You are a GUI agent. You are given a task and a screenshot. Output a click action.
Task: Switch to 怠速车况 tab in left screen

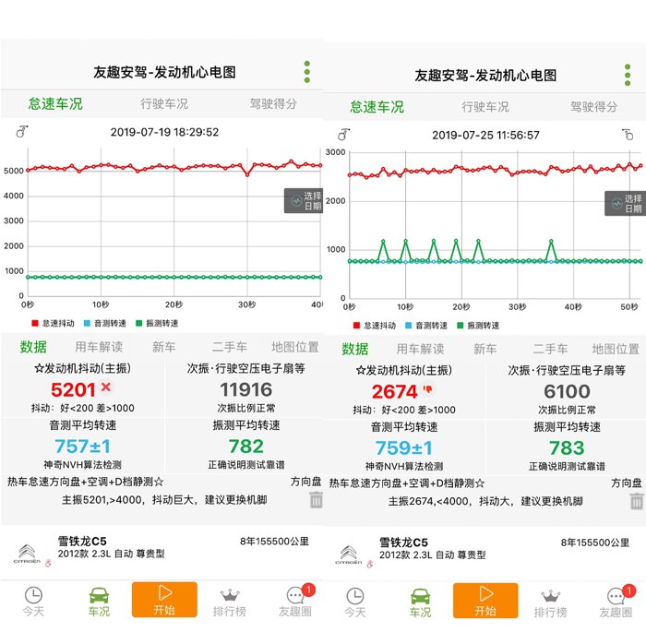[x=55, y=103]
